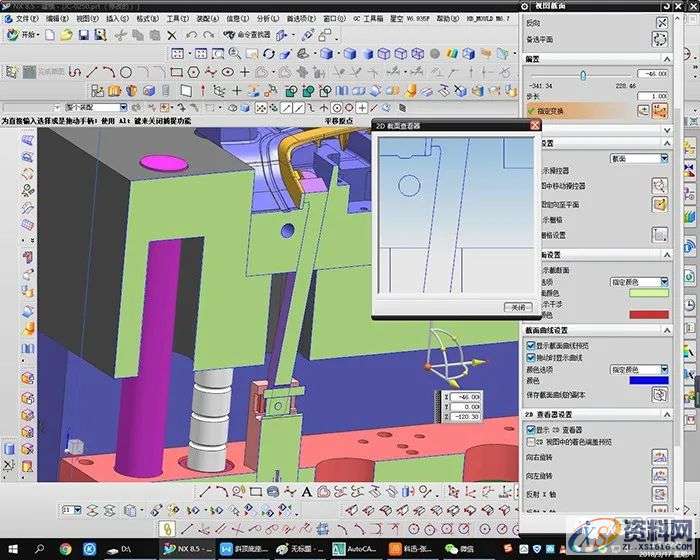The image size is (700, 560).
Task: Click the alternate plane (备选平面) icon
Action: 660,39
